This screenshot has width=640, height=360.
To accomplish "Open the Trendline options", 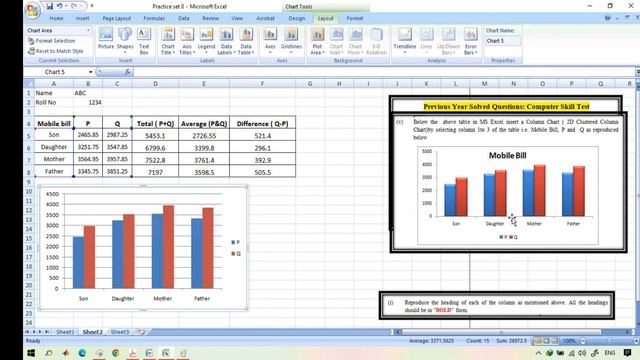I will pos(404,41).
